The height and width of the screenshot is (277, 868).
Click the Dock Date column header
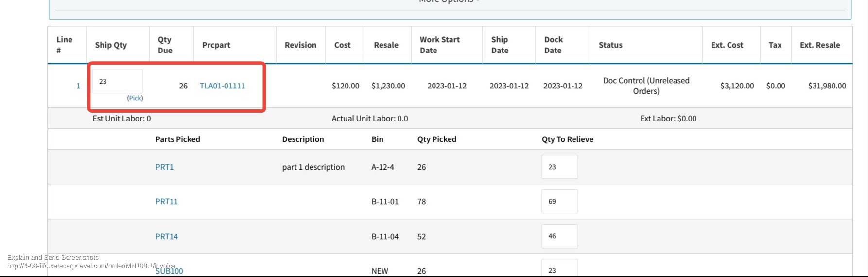click(x=554, y=45)
